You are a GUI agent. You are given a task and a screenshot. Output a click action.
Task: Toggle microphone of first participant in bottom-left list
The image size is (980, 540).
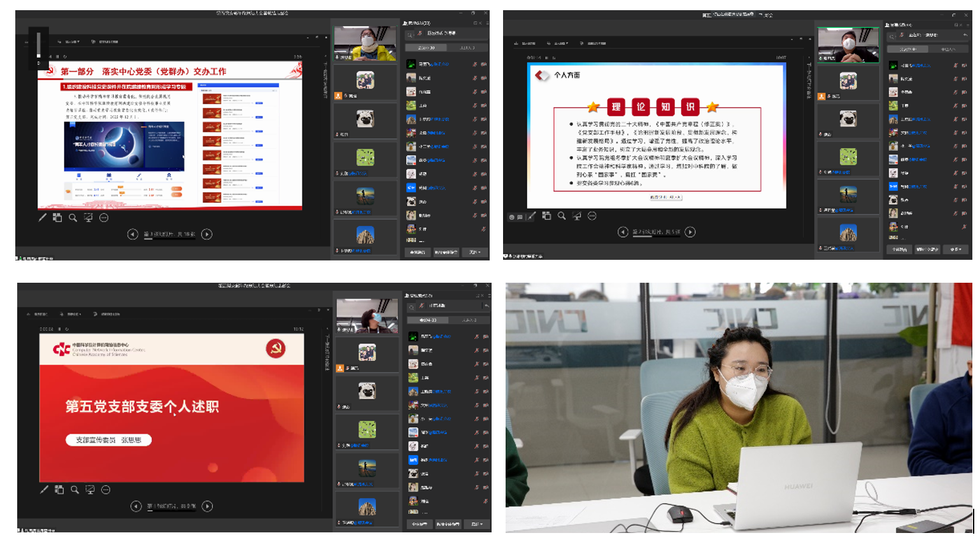pyautogui.click(x=476, y=337)
